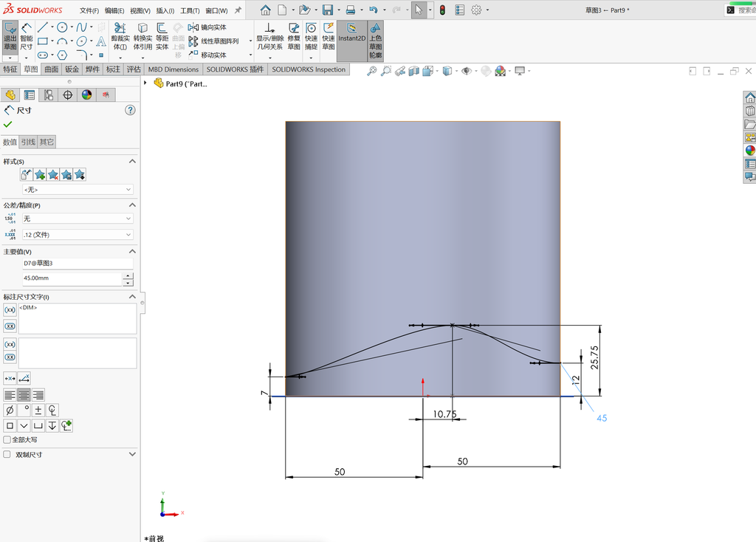Open the precision .12 (文件) dropdown
The width and height of the screenshot is (756, 542).
(78, 235)
